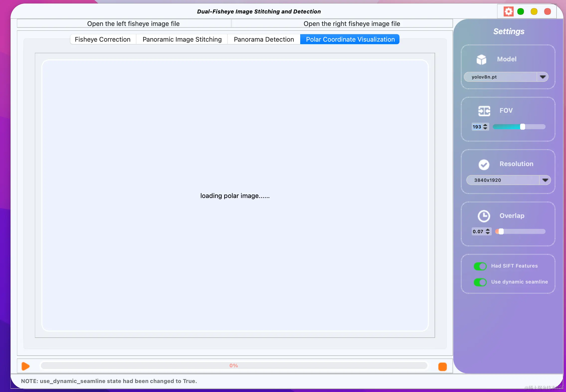Click the FOV panel icon
The image size is (566, 392).
point(484,111)
